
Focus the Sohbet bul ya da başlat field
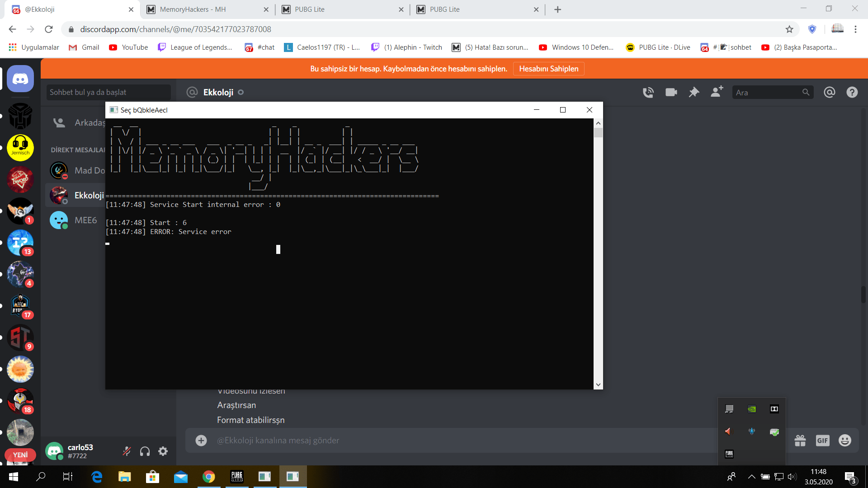[x=108, y=92]
